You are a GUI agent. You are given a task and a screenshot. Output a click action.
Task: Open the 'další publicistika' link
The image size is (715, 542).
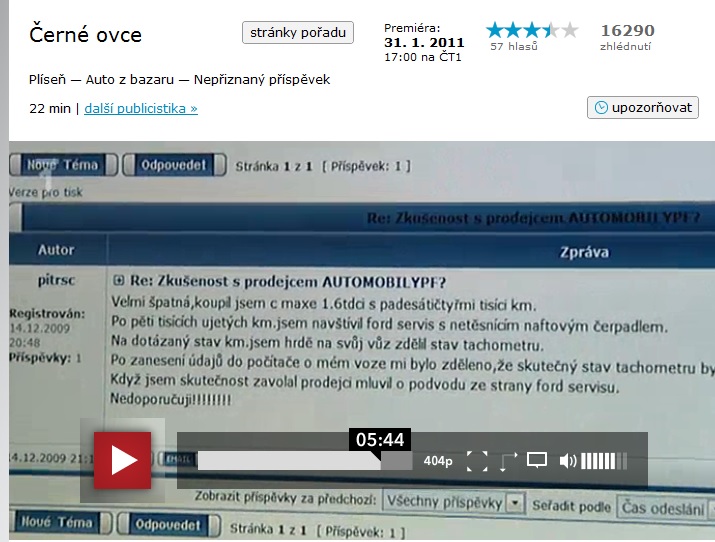point(141,108)
